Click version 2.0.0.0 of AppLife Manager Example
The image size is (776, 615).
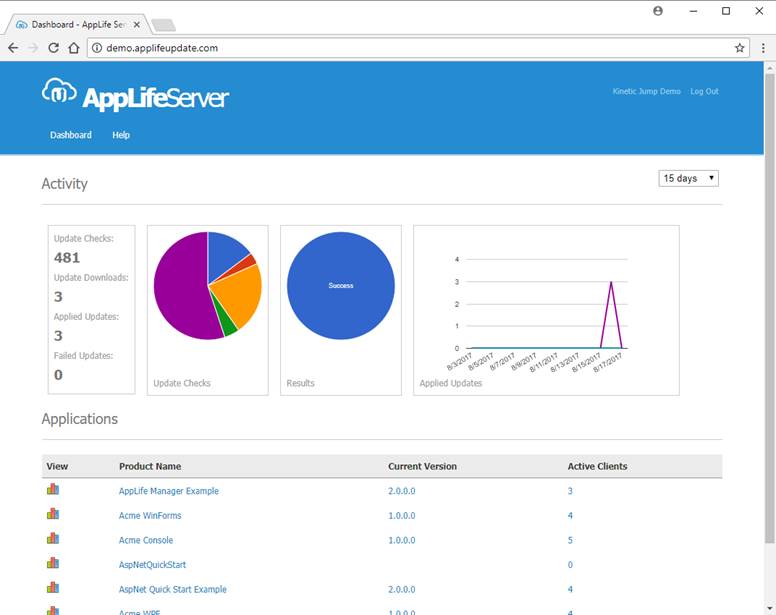click(x=402, y=491)
